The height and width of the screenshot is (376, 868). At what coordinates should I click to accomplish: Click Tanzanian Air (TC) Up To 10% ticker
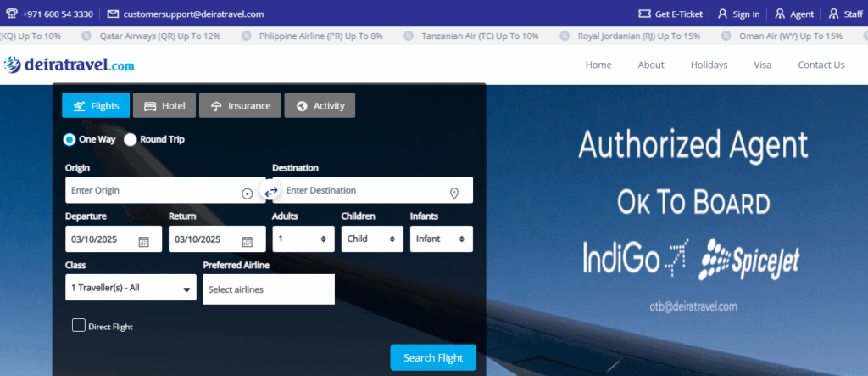pos(480,36)
